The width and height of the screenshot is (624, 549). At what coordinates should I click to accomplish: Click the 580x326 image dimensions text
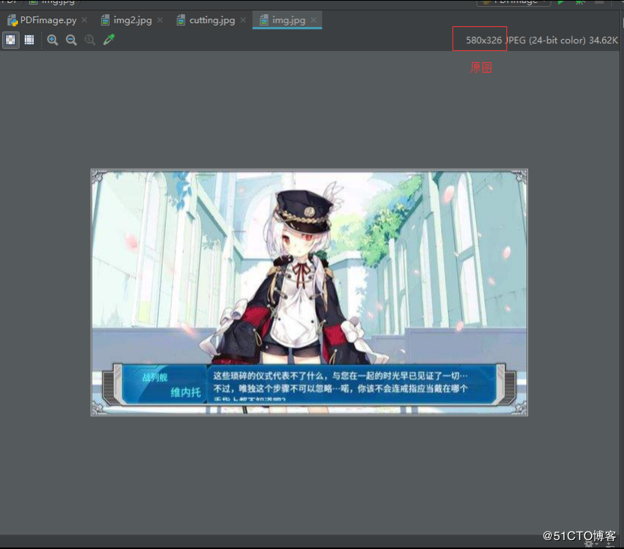pyautogui.click(x=484, y=40)
